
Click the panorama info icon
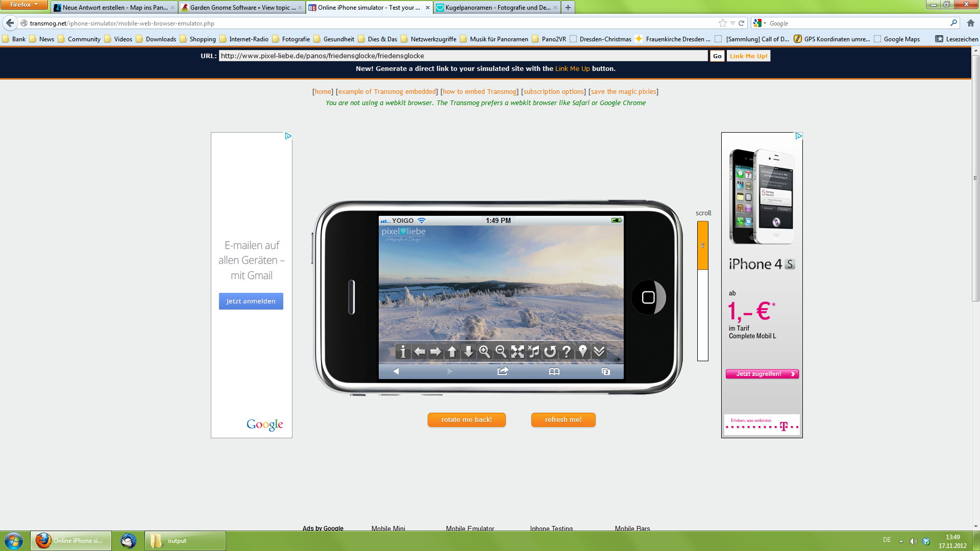pos(403,352)
